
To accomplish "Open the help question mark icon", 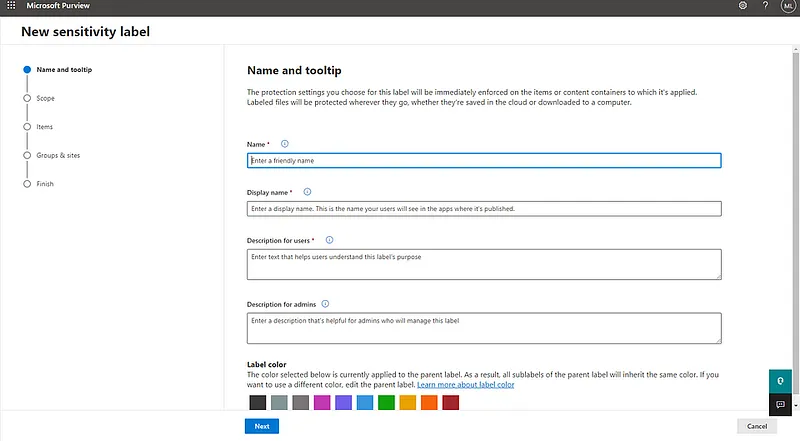I will coord(765,6).
